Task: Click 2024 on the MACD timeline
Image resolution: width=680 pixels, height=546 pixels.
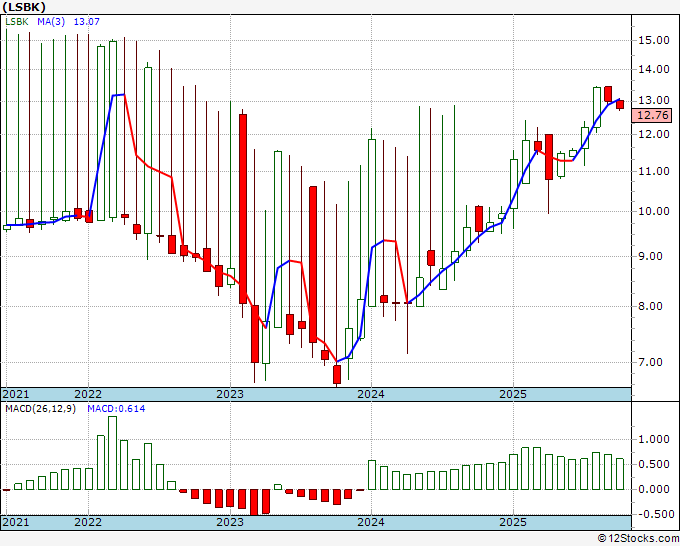Action: pyautogui.click(x=371, y=522)
